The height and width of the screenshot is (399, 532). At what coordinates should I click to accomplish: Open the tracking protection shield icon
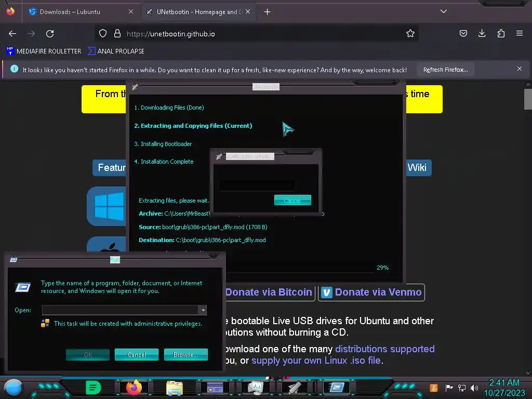pyautogui.click(x=103, y=33)
